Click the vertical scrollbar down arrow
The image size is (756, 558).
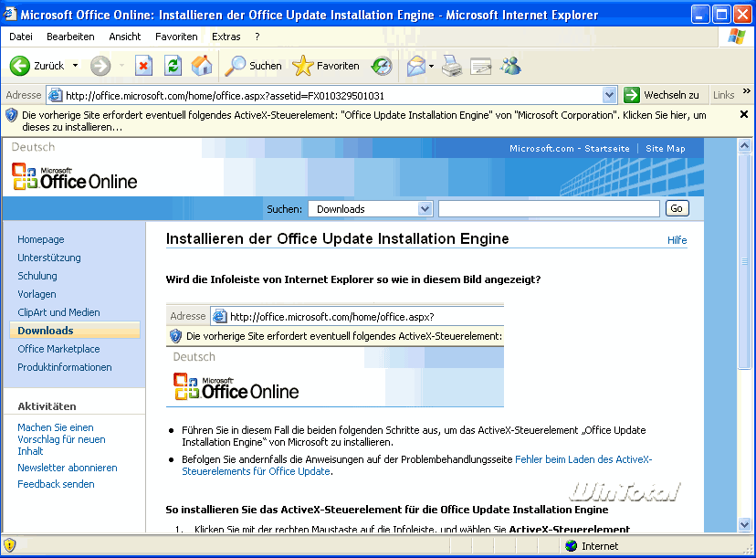click(744, 524)
